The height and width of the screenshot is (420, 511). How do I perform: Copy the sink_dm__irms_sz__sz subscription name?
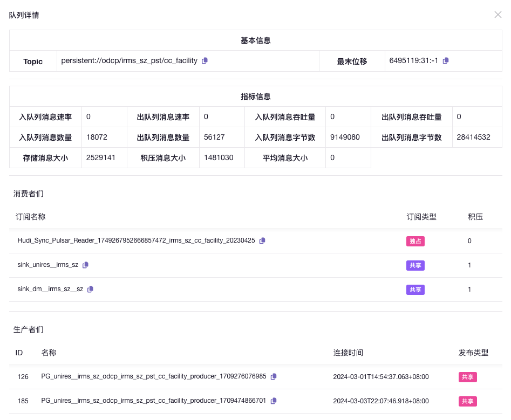point(90,290)
